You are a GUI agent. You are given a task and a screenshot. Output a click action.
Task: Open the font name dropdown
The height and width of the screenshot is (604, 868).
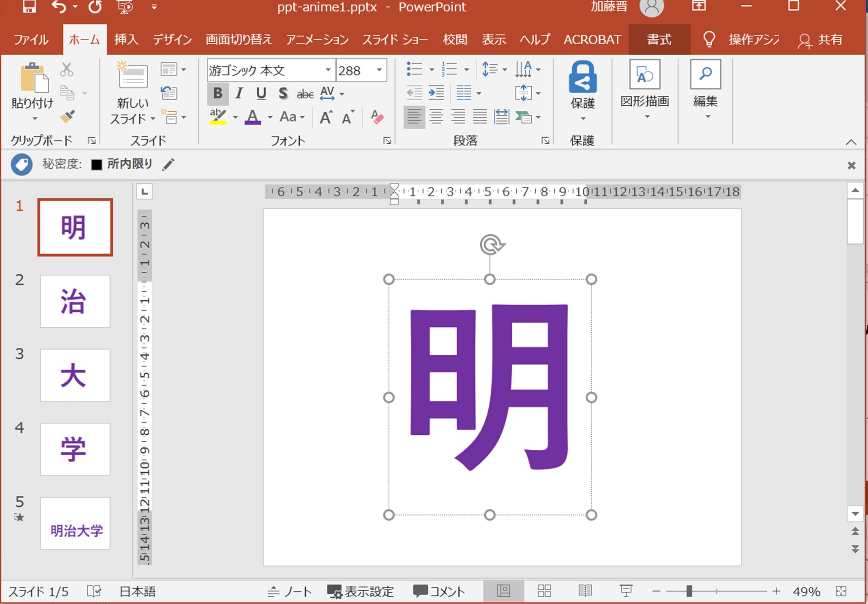coord(328,70)
